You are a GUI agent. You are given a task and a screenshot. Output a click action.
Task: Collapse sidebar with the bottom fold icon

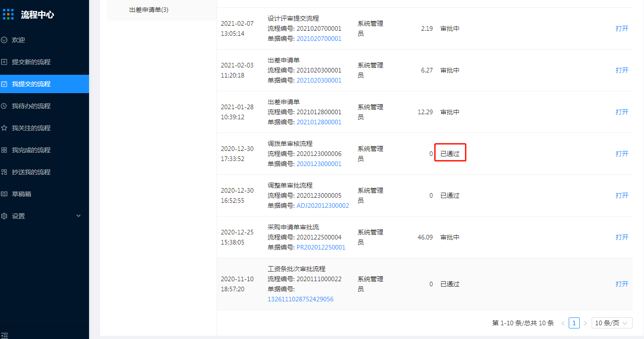pyautogui.click(x=5, y=335)
